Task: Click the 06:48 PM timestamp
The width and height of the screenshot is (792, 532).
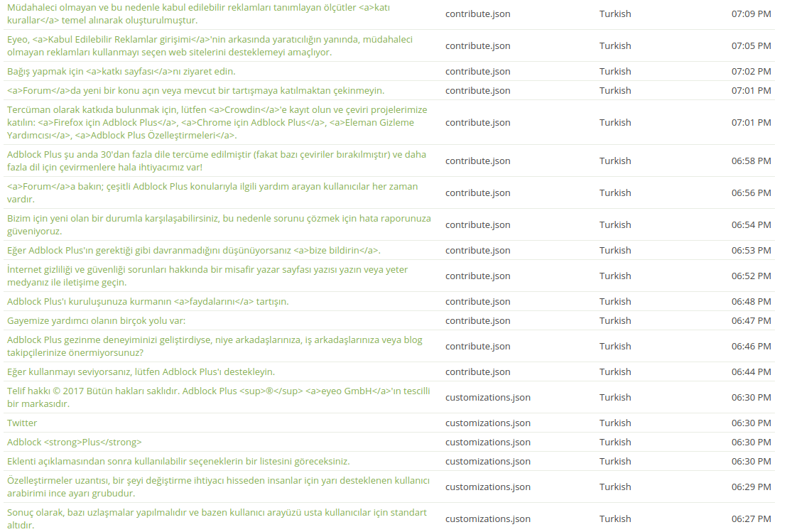Action: (x=751, y=302)
